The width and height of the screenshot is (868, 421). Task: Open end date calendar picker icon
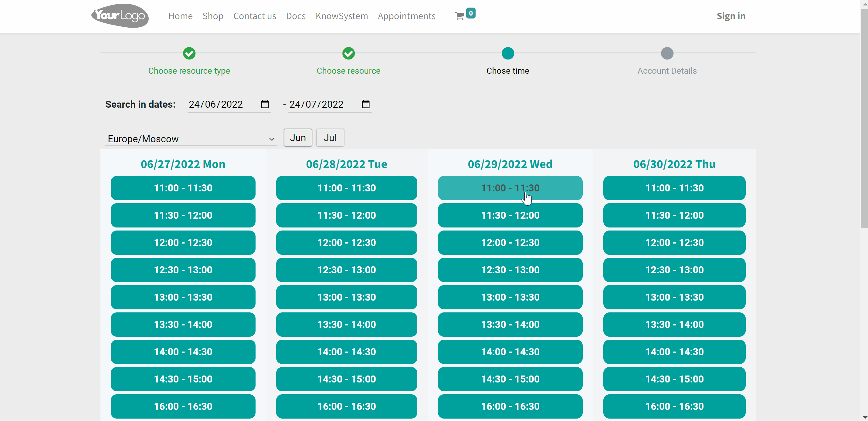point(366,104)
